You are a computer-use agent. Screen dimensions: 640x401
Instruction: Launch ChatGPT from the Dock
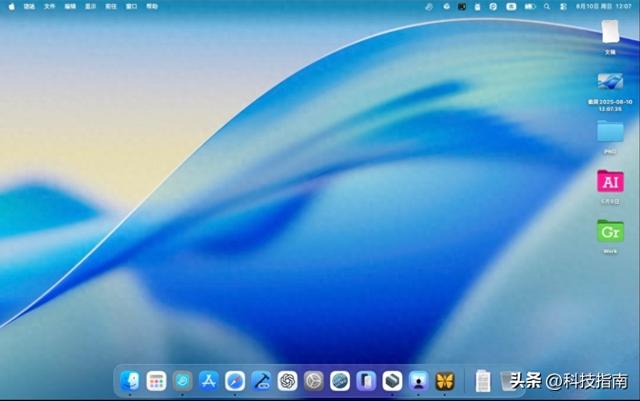coord(287,381)
